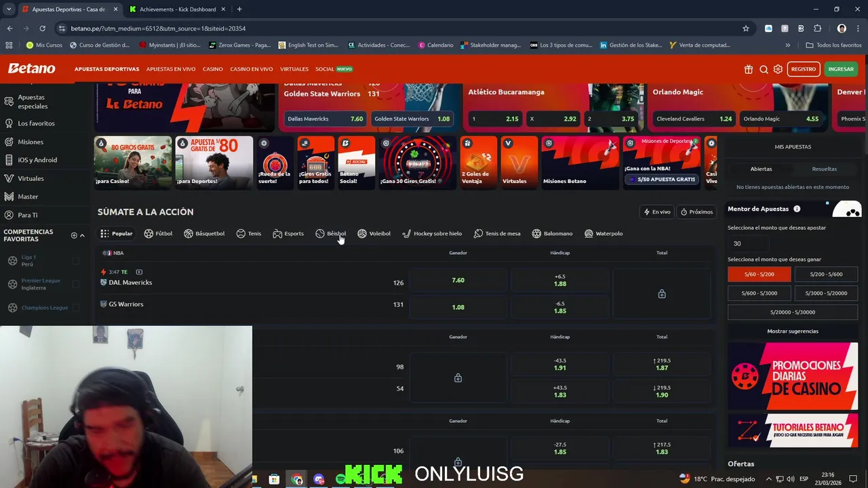This screenshot has height=488, width=868.
Task: Click the bet amount input field
Action: click(x=748, y=243)
